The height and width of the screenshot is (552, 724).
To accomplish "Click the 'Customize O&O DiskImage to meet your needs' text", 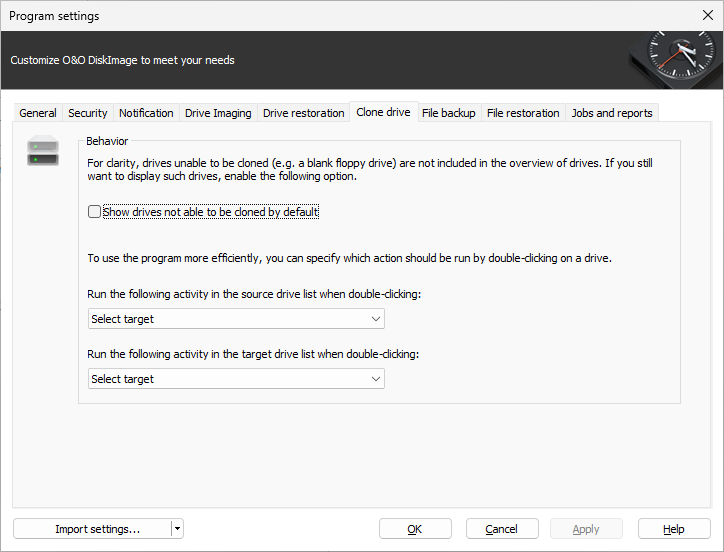I will pos(122,60).
